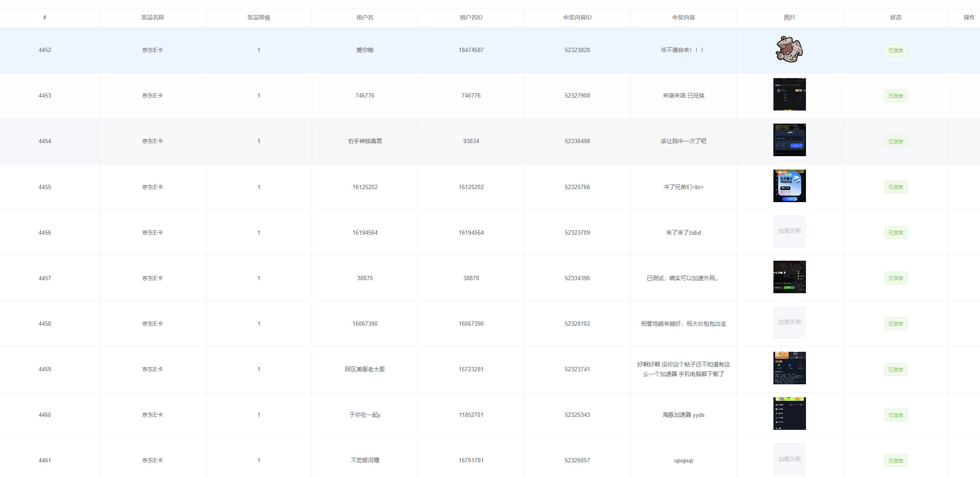Click the comment upupup
Image resolution: width=980 pixels, height=478 pixels.
pos(684,461)
